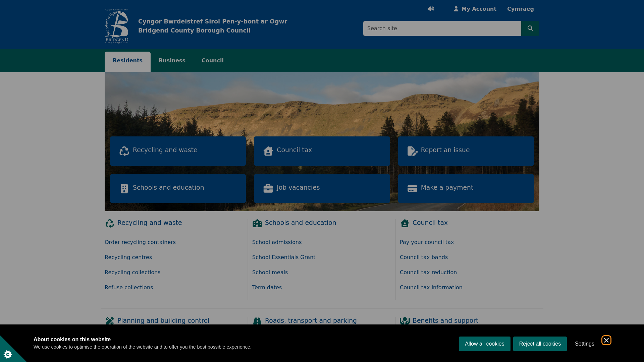This screenshot has height=362, width=644.
Task: Open Refuse collections link
Action: pyautogui.click(x=129, y=288)
